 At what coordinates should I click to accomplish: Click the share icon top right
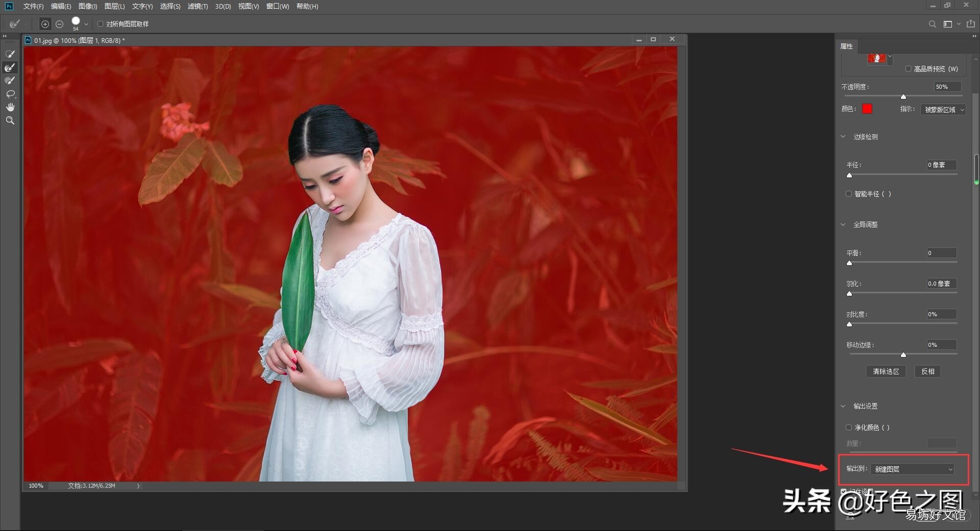tap(970, 24)
